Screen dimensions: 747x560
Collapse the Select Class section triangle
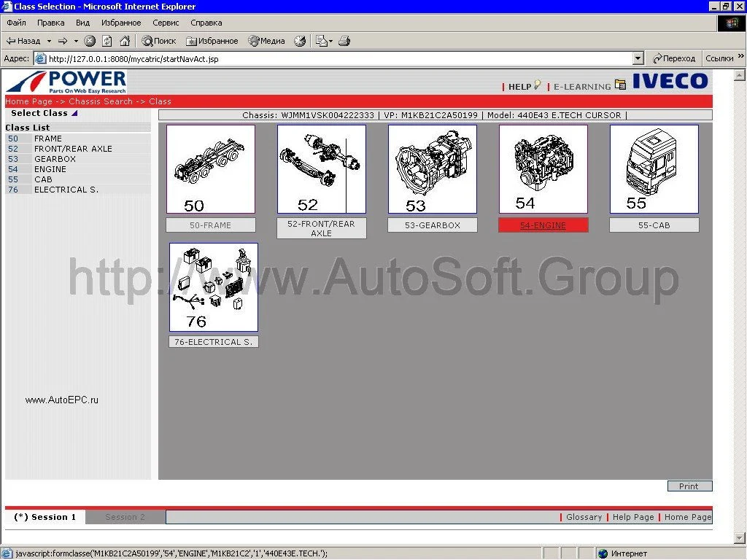pyautogui.click(x=74, y=113)
